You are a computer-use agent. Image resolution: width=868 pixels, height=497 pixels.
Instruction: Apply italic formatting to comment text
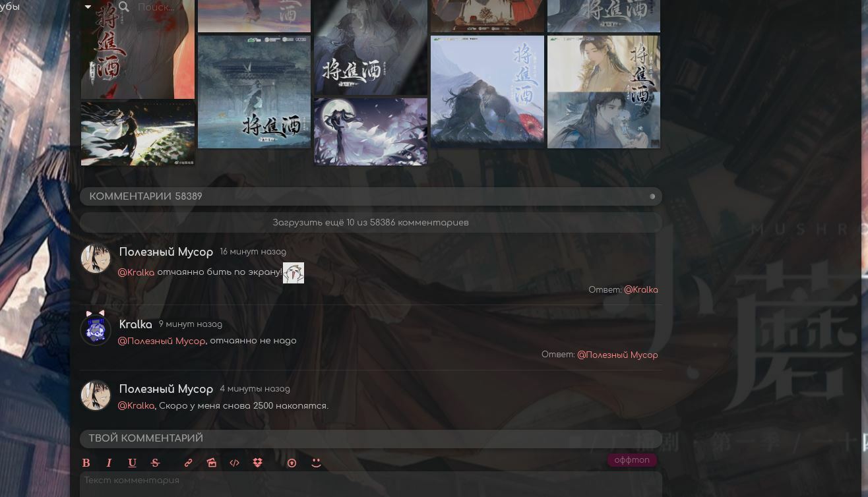(109, 463)
